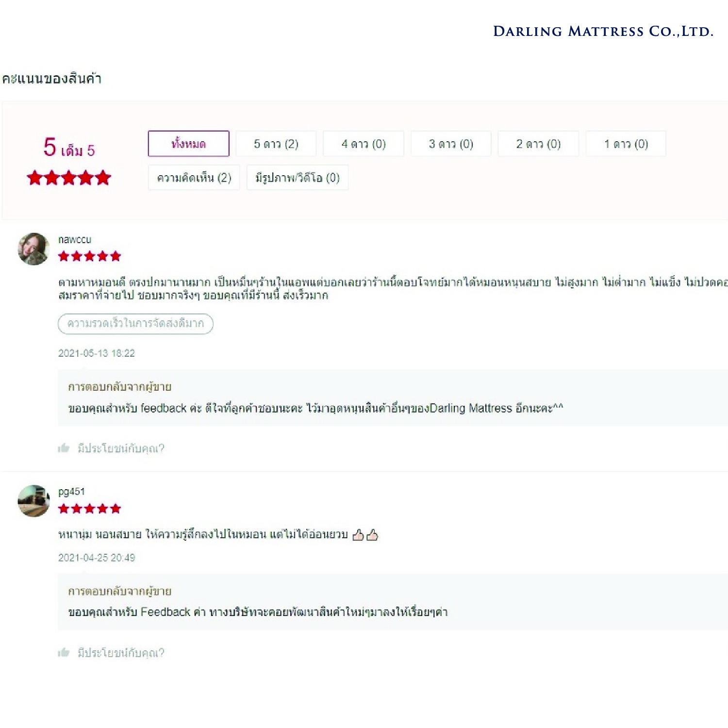This screenshot has width=728, height=728.
Task: Click seller reply text mentioning Darling Mattress
Action: (315, 408)
